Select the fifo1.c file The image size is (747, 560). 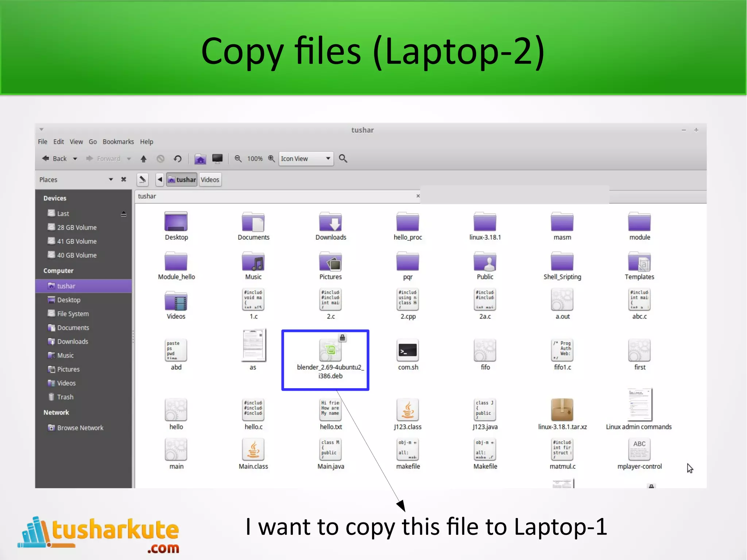pos(562,355)
